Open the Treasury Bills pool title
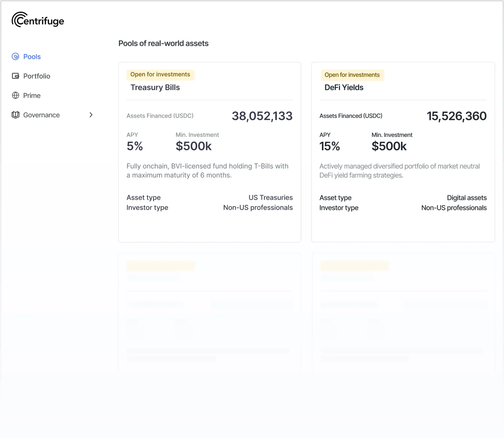This screenshot has width=504, height=438. [155, 88]
